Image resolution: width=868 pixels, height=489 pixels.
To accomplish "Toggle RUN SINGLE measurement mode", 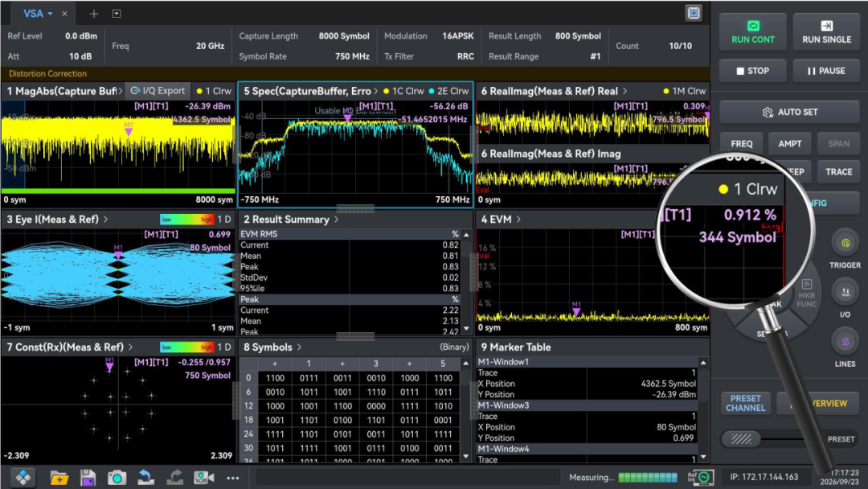I will point(826,31).
